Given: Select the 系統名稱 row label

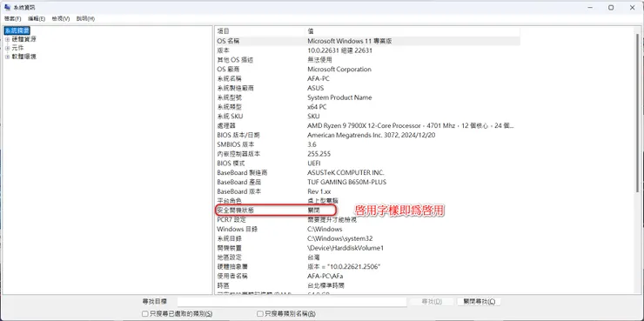Looking at the screenshot, I should (229, 79).
